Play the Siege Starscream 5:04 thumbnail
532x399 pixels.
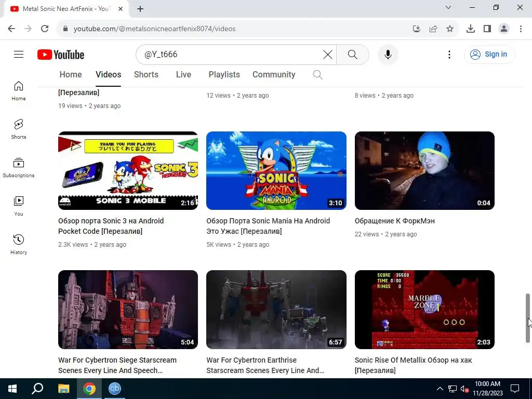[x=128, y=310]
